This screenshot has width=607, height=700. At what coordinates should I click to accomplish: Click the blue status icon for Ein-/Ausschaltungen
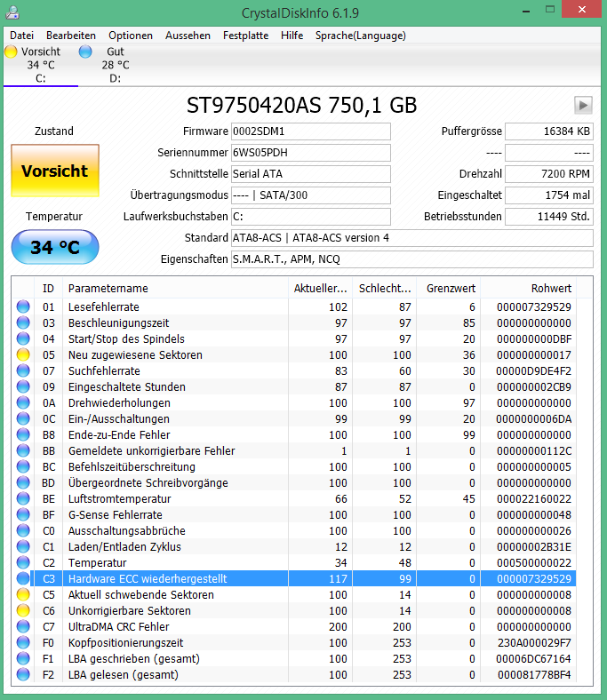coord(23,418)
